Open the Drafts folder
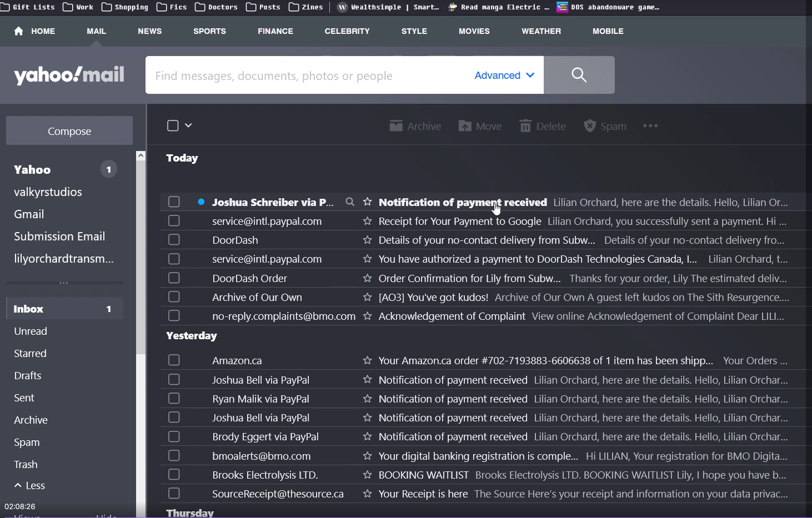Image resolution: width=812 pixels, height=518 pixels. pos(28,376)
